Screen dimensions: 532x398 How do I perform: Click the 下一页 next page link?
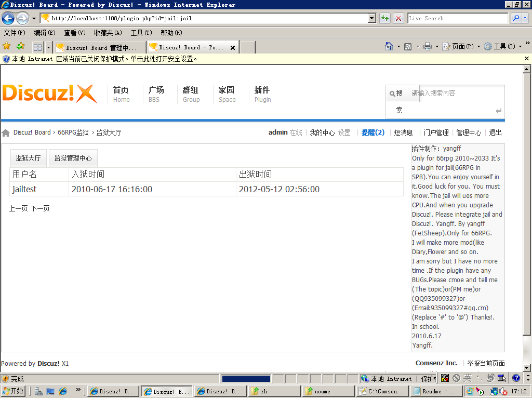(41, 208)
